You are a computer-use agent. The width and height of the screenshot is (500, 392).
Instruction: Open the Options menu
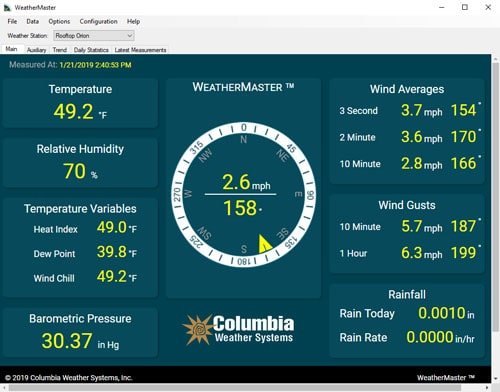[59, 21]
